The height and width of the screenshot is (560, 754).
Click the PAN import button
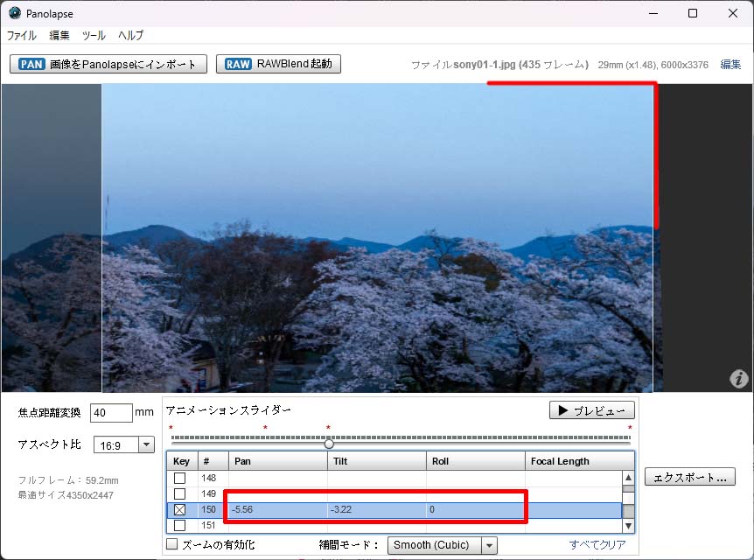108,64
